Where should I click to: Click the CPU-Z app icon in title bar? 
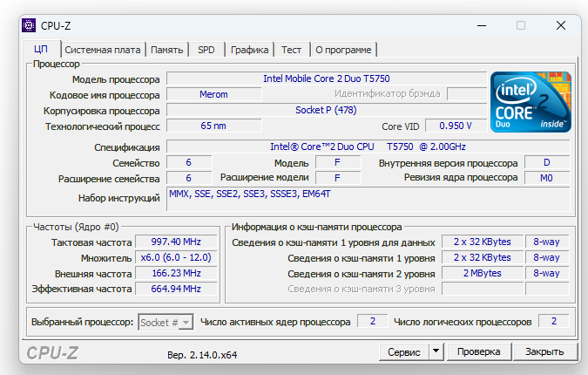(x=29, y=25)
